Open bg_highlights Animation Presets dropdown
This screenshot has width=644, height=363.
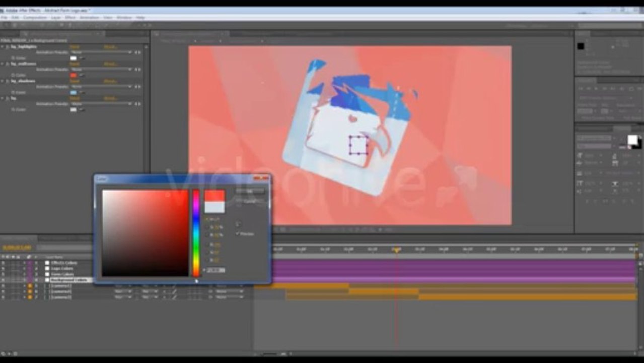pyautogui.click(x=101, y=52)
